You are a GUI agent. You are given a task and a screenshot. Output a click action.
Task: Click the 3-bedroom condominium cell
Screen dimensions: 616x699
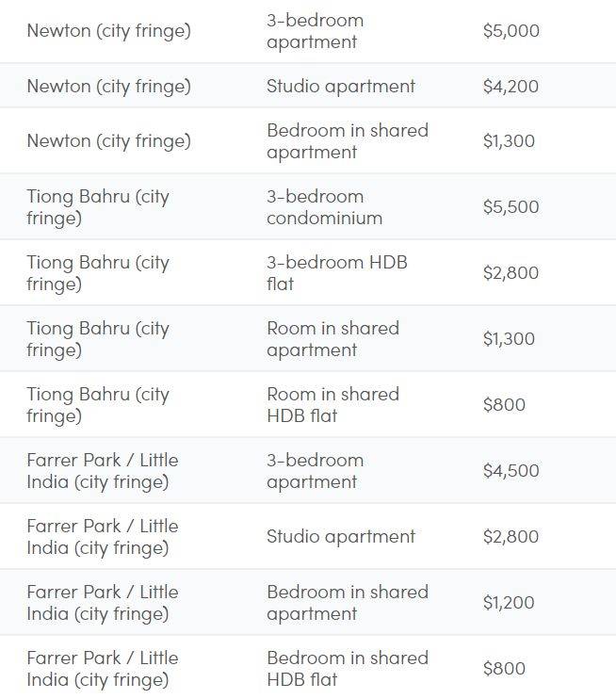pyautogui.click(x=324, y=207)
